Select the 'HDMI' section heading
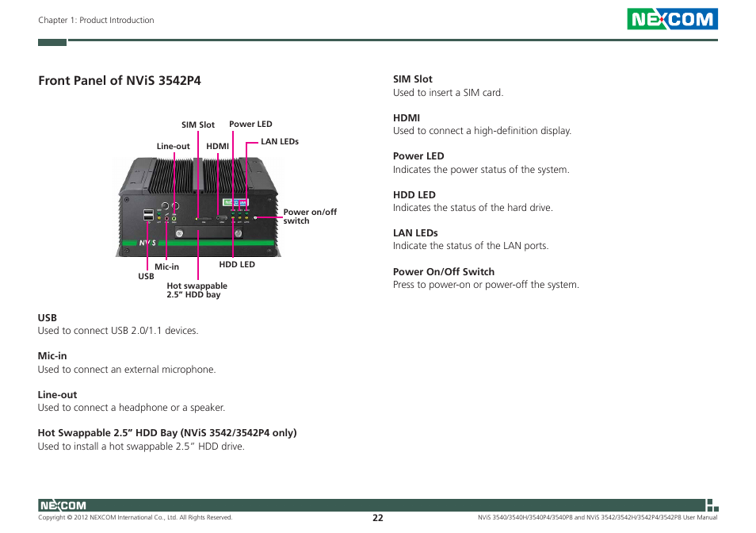Image resolution: width=756 pixels, height=533 pixels. [x=407, y=118]
